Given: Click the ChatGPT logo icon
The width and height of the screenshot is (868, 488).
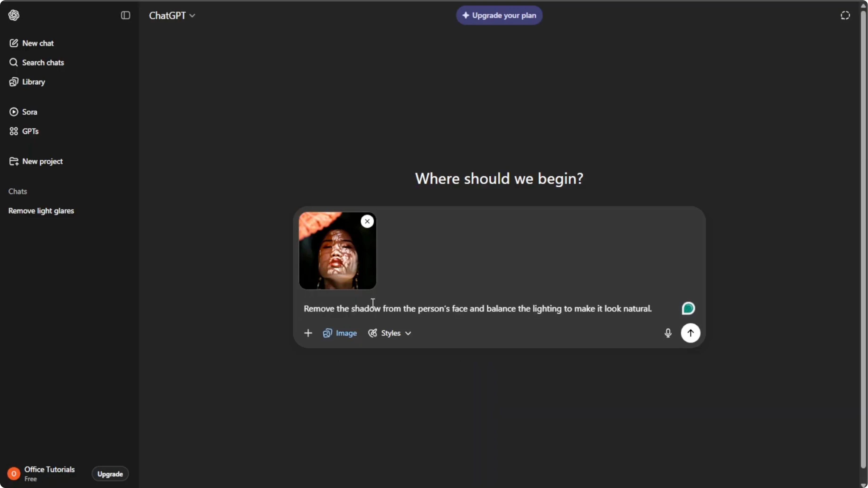Looking at the screenshot, I should 14,15.
